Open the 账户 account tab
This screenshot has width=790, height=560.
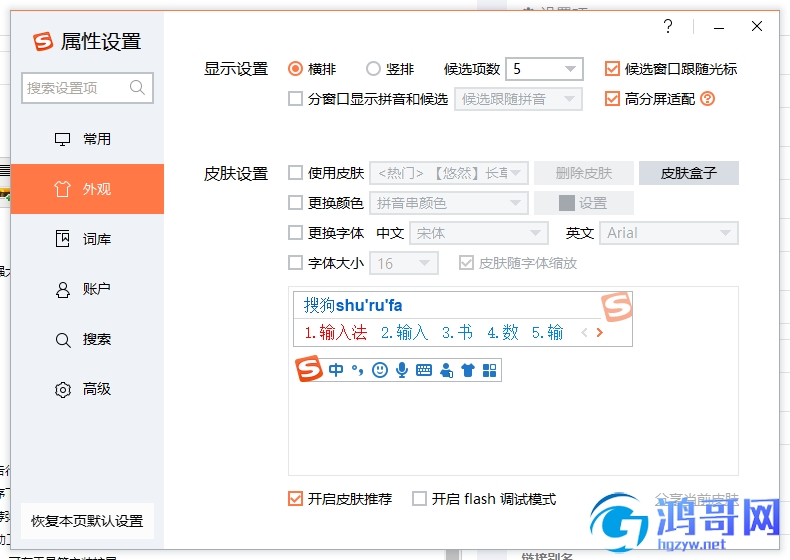coord(87,289)
